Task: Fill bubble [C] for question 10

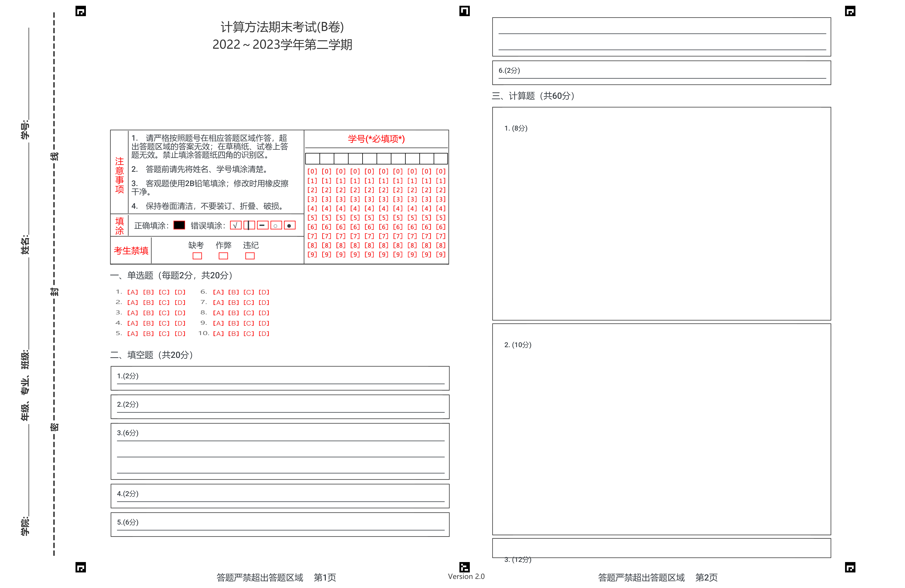Action: (249, 333)
